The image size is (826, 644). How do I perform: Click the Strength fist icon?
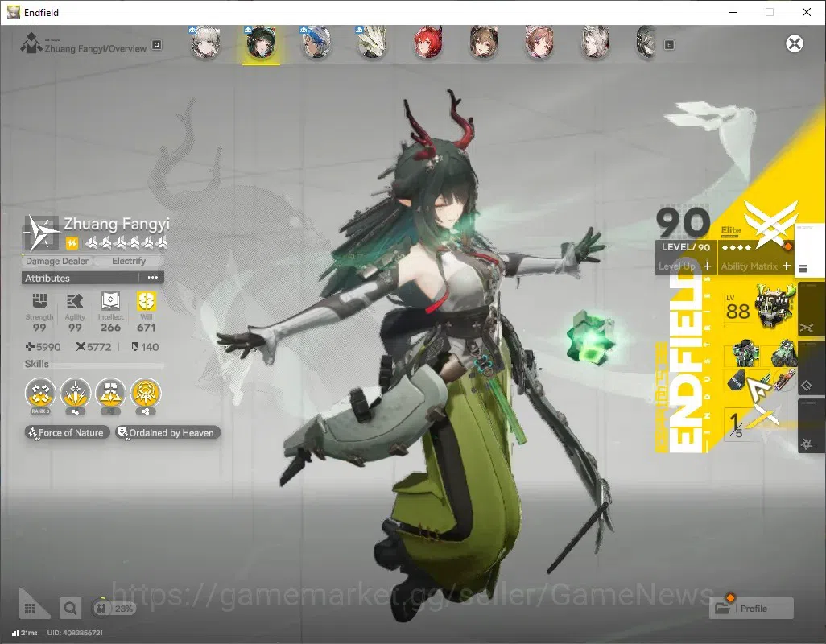point(39,301)
